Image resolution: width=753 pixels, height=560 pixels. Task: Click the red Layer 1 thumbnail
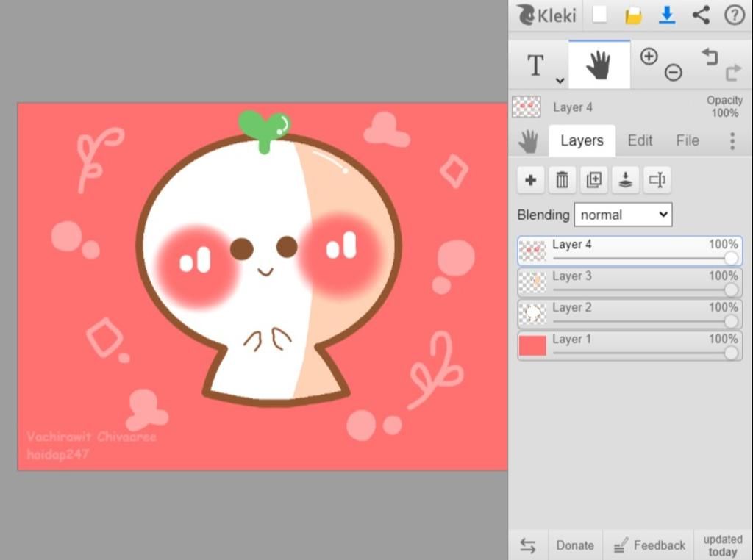532,345
